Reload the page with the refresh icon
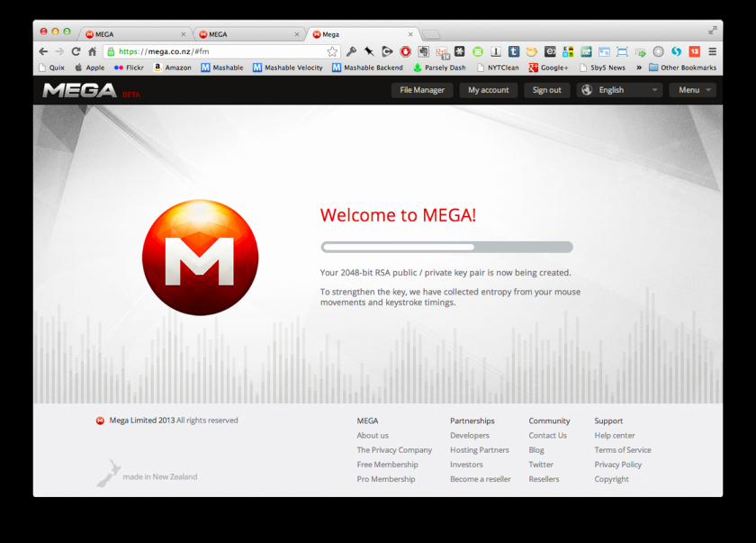This screenshot has width=756, height=543. pyautogui.click(x=76, y=51)
